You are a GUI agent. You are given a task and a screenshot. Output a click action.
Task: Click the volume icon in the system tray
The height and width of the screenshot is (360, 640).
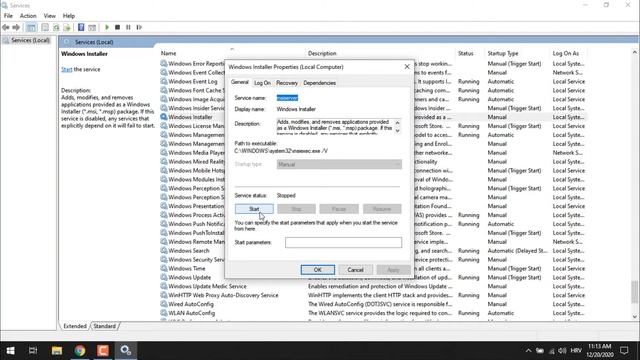(x=562, y=351)
